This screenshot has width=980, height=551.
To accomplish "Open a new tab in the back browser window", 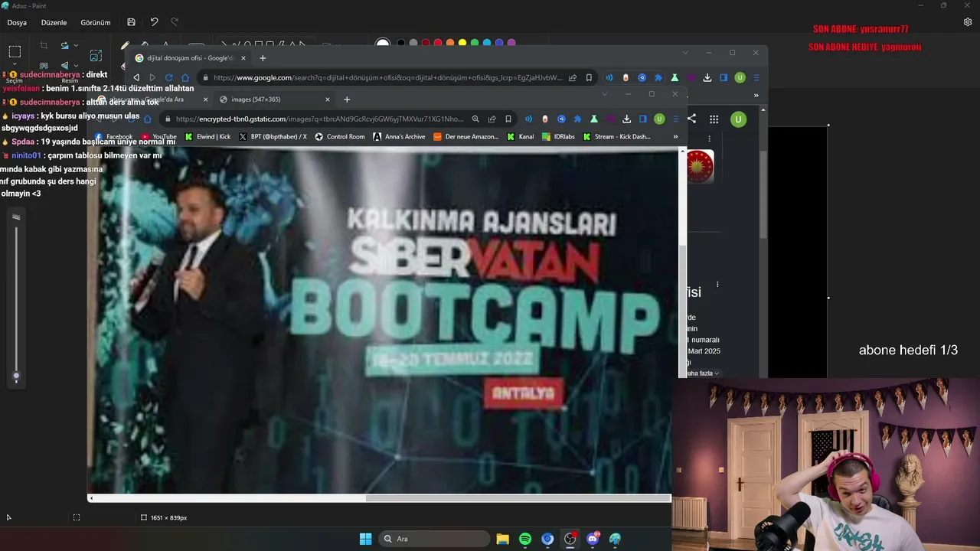I will (263, 58).
